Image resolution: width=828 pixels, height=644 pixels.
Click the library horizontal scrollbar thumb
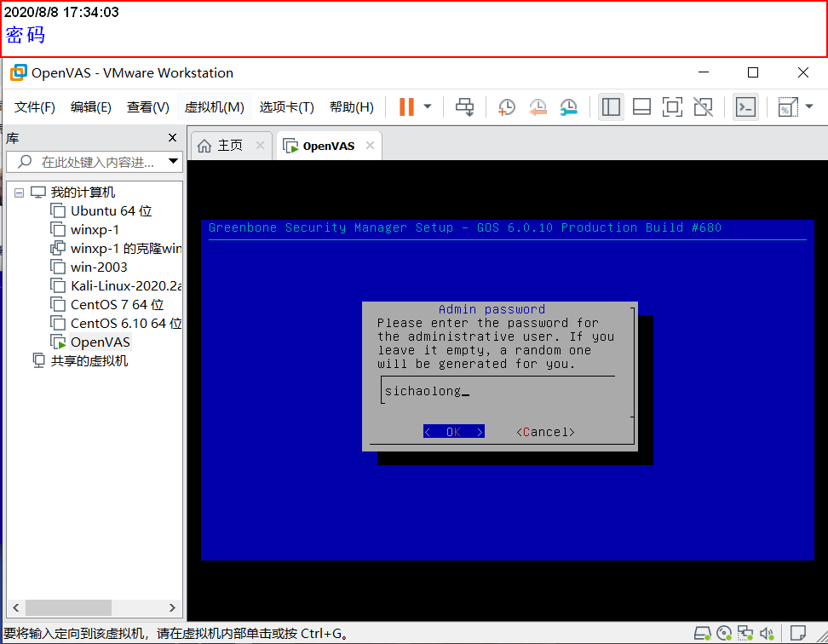tap(69, 607)
